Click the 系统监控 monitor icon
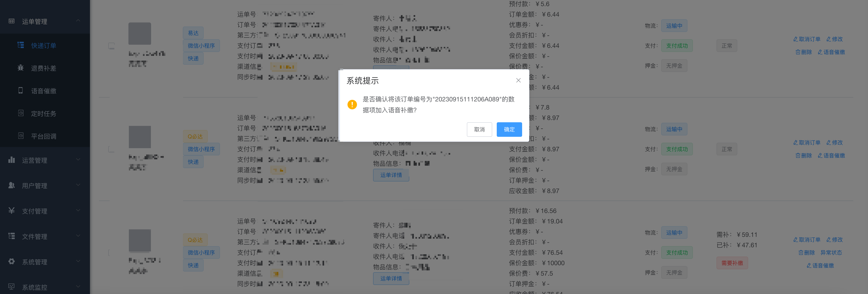 [x=12, y=287]
